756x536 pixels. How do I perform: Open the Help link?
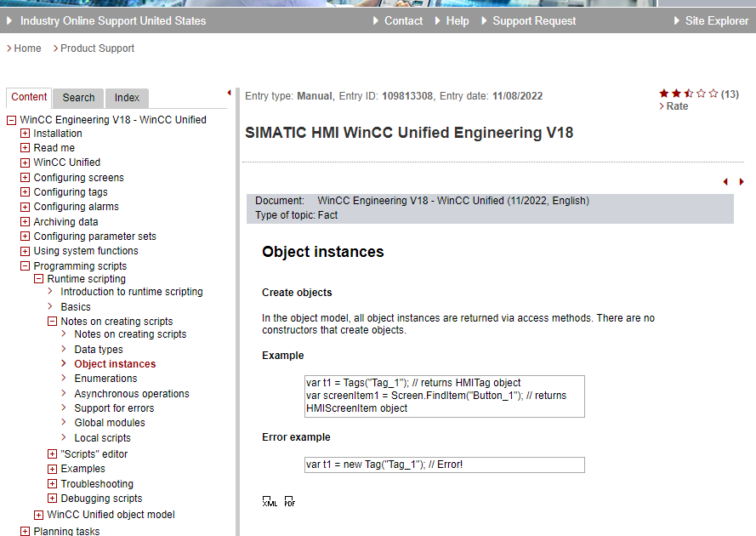(457, 20)
